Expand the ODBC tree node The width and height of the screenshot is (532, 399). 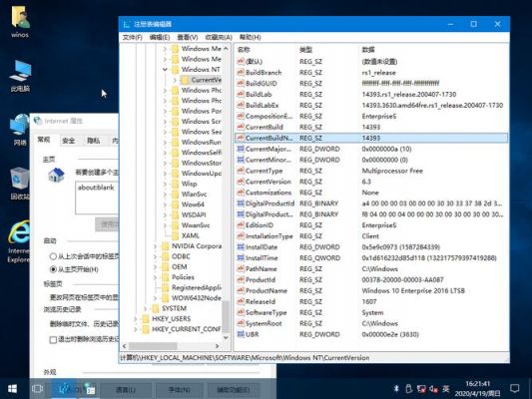155,256
